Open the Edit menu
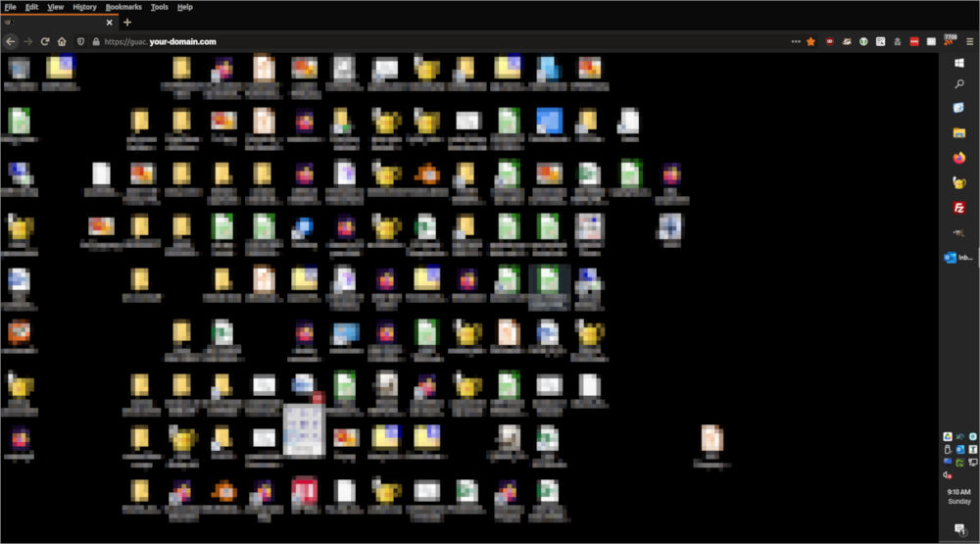The width and height of the screenshot is (980, 544). [32, 7]
